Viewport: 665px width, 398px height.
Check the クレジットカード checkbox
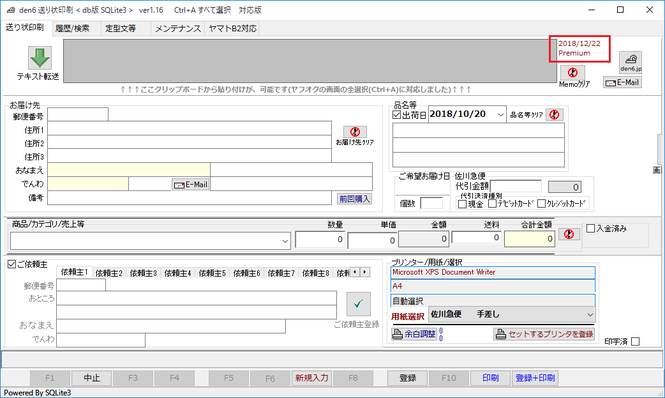(x=542, y=204)
